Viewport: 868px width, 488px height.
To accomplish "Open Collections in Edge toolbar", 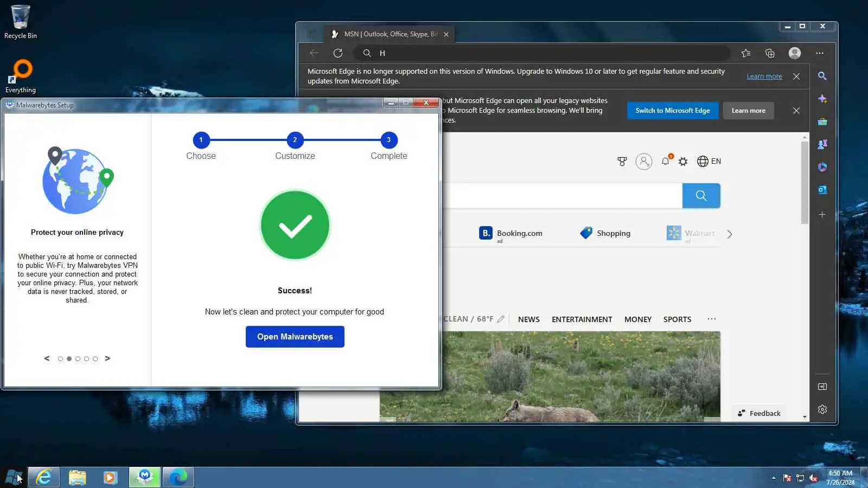I will pos(770,53).
